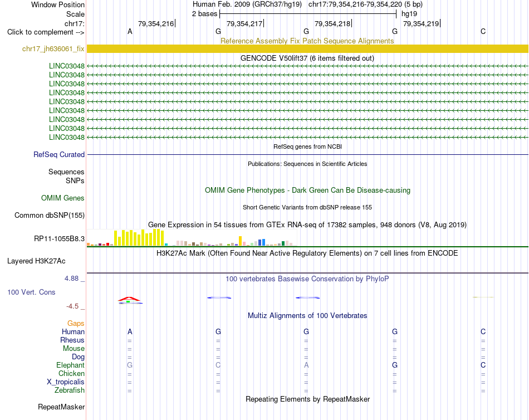Click 'Repeating Elements by RepeatMasker' title
The height and width of the screenshot is (420, 529).
coord(307,399)
